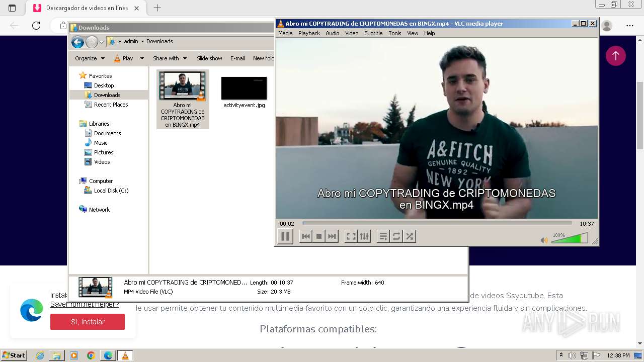The image size is (644, 362).
Task: Click the Sí, instalar button
Action: pos(88,322)
